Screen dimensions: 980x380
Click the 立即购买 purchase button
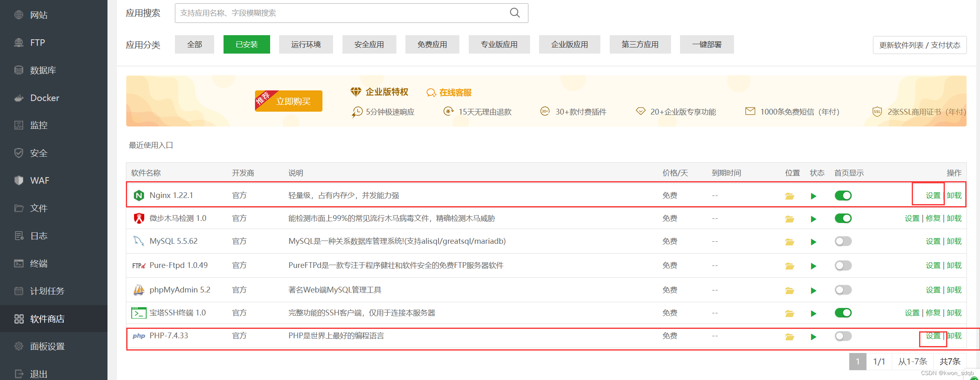point(289,101)
